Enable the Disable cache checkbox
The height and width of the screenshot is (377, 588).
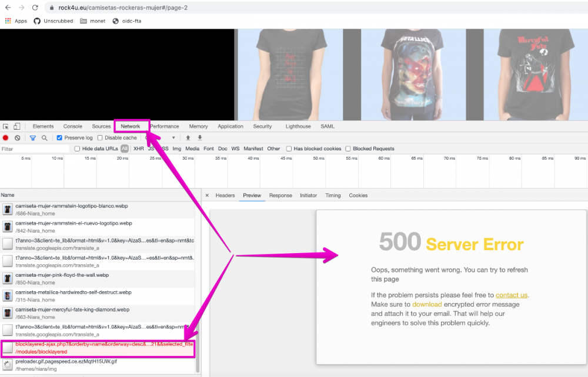[100, 138]
